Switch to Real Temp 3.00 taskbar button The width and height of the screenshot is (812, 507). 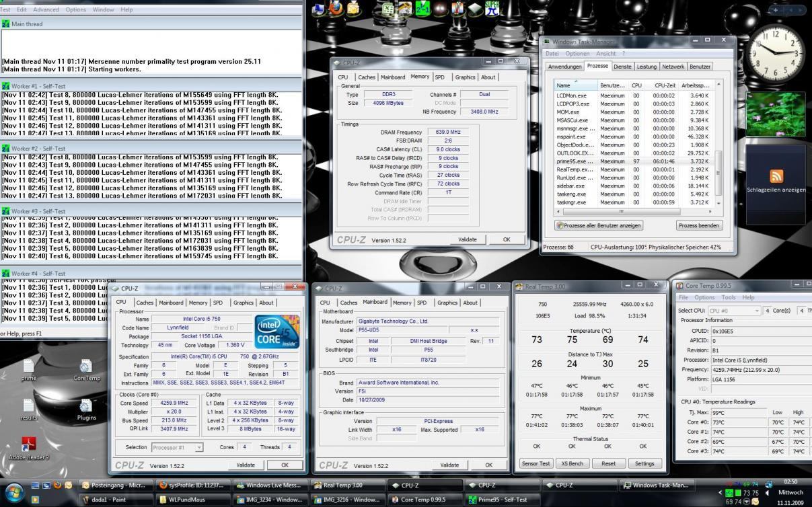tap(346, 485)
